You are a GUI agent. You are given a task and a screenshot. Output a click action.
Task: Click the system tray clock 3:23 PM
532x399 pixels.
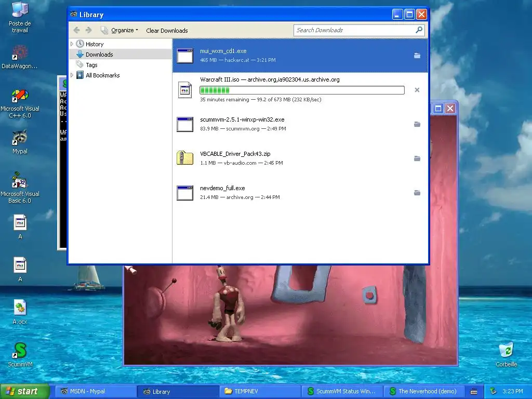tap(512, 391)
